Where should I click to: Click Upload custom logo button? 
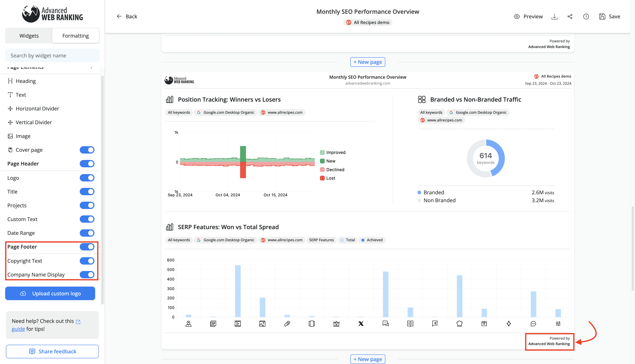click(x=50, y=294)
